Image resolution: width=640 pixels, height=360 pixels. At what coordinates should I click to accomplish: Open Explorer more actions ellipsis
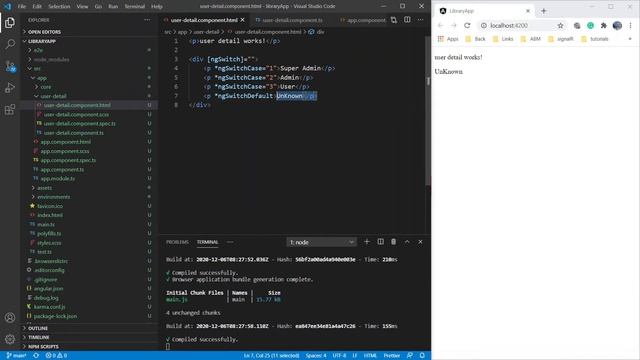[147, 20]
